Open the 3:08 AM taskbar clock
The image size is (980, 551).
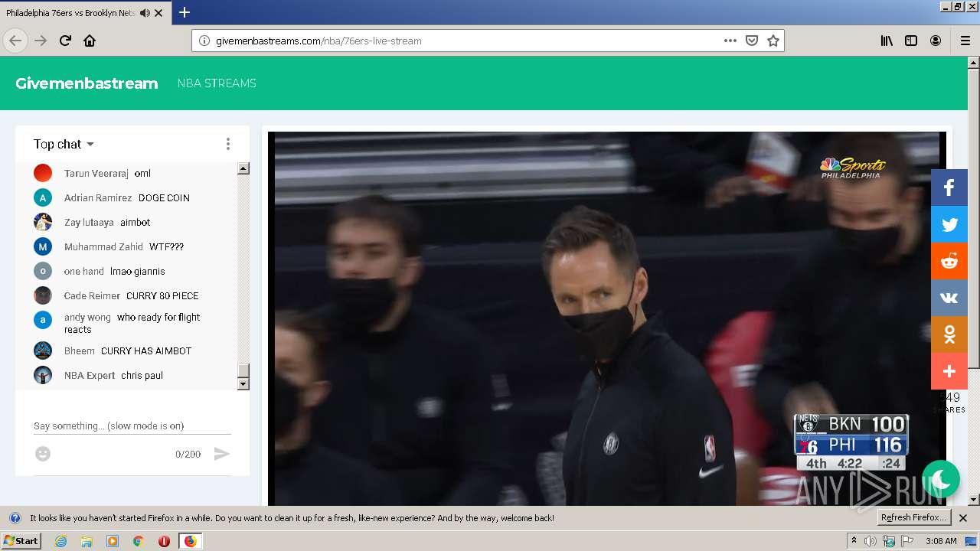point(941,541)
